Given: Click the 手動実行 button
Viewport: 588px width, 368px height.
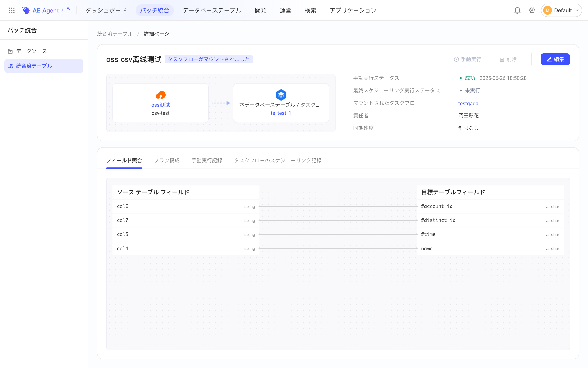Looking at the screenshot, I should pos(467,59).
